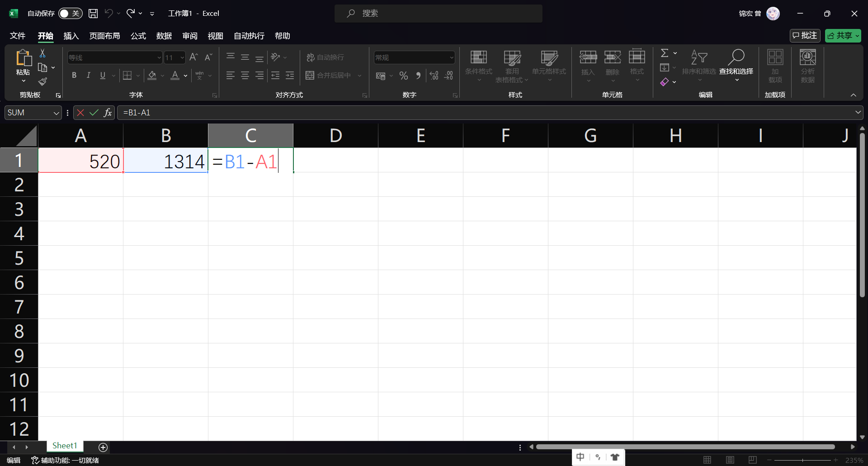Open Merge & Center dropdown arrow
Screen dimensions: 868x466
360,76
